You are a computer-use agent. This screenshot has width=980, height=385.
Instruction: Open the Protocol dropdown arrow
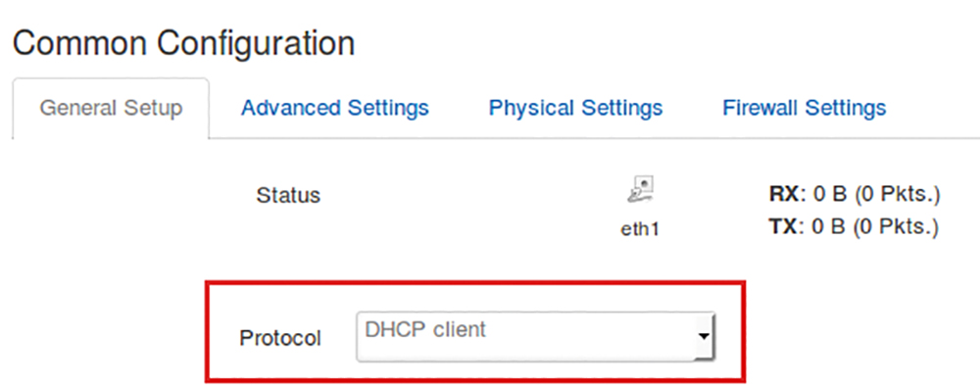(x=705, y=336)
